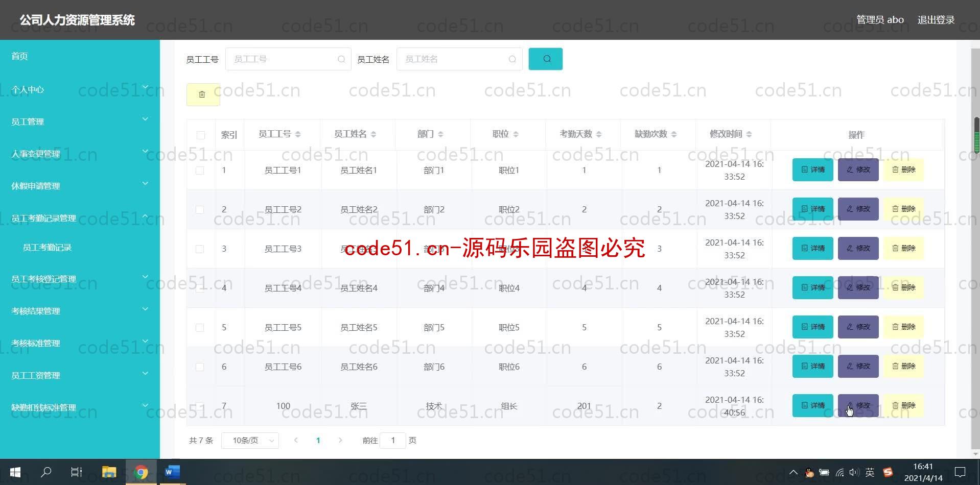Switch to Chrome in taskbar

[141, 472]
